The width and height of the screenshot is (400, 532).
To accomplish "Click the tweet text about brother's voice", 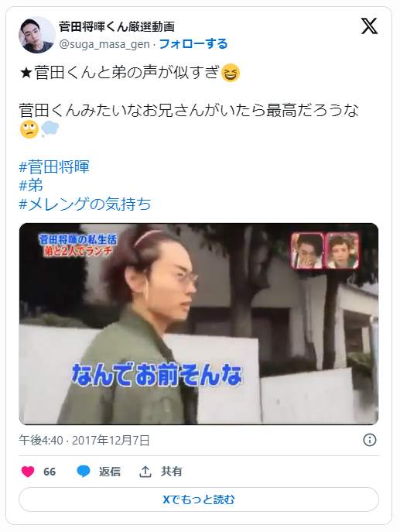I will (129, 73).
